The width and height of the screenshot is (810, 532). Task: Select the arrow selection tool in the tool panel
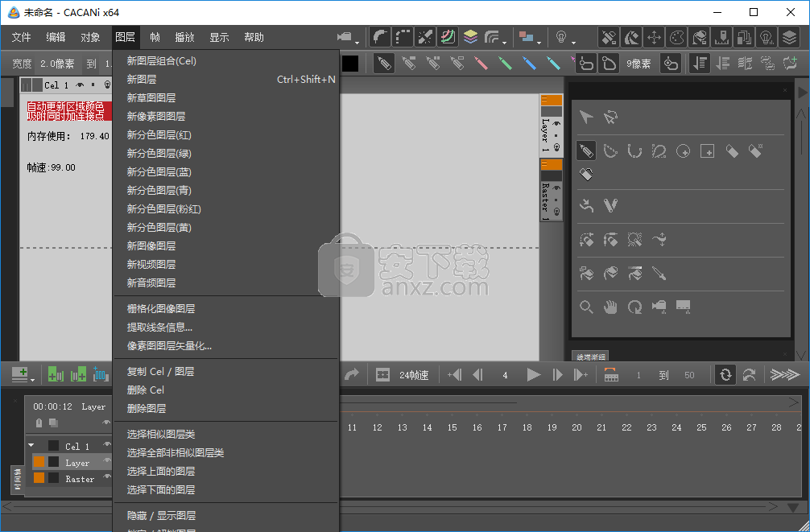pyautogui.click(x=586, y=118)
